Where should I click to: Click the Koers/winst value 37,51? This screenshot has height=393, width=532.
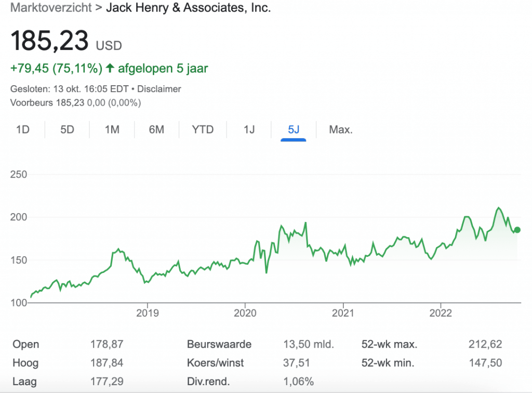(x=296, y=363)
